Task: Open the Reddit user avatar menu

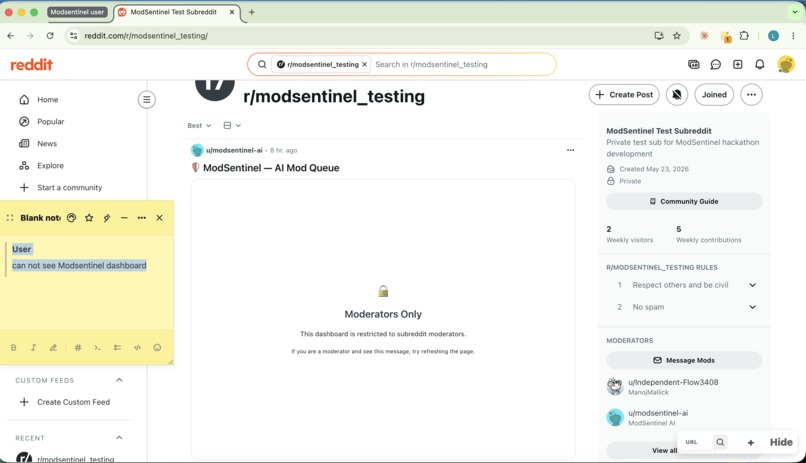Action: (786, 64)
